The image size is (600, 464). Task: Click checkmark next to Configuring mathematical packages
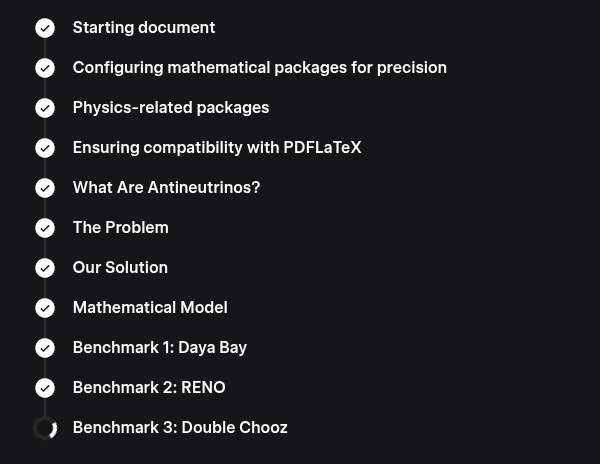coord(45,68)
